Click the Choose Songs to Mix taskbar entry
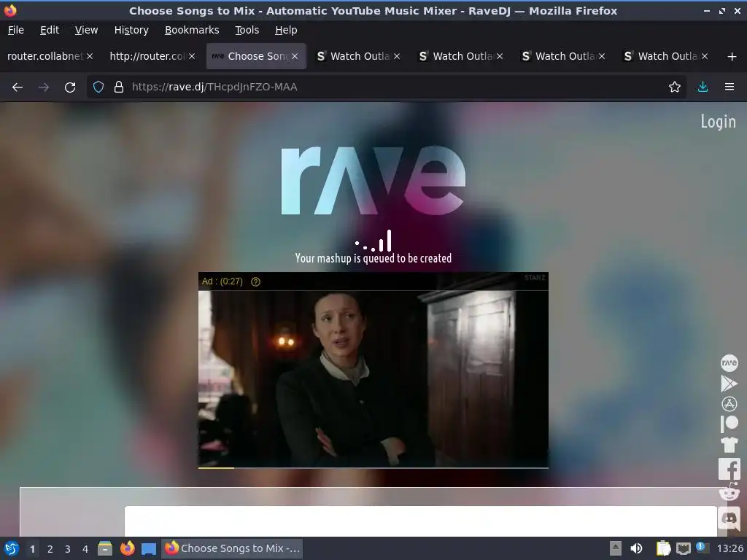 pos(233,548)
